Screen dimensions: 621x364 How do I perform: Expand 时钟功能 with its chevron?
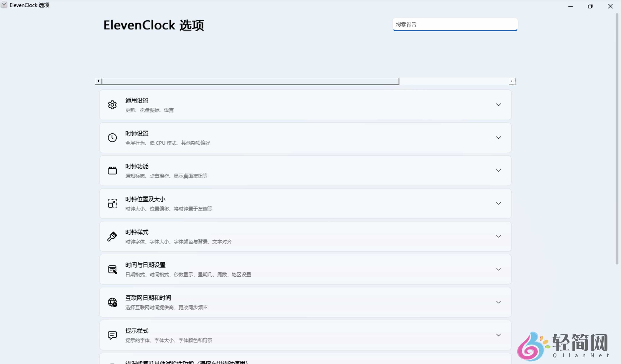click(x=498, y=171)
